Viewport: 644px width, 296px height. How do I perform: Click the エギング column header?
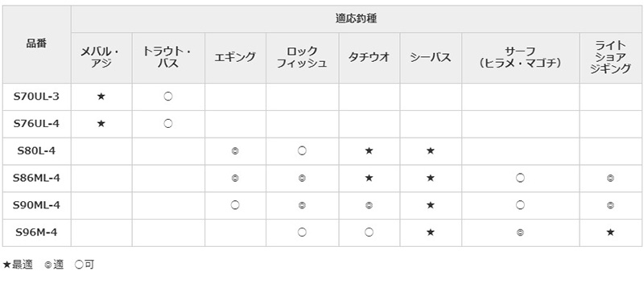pos(235,57)
